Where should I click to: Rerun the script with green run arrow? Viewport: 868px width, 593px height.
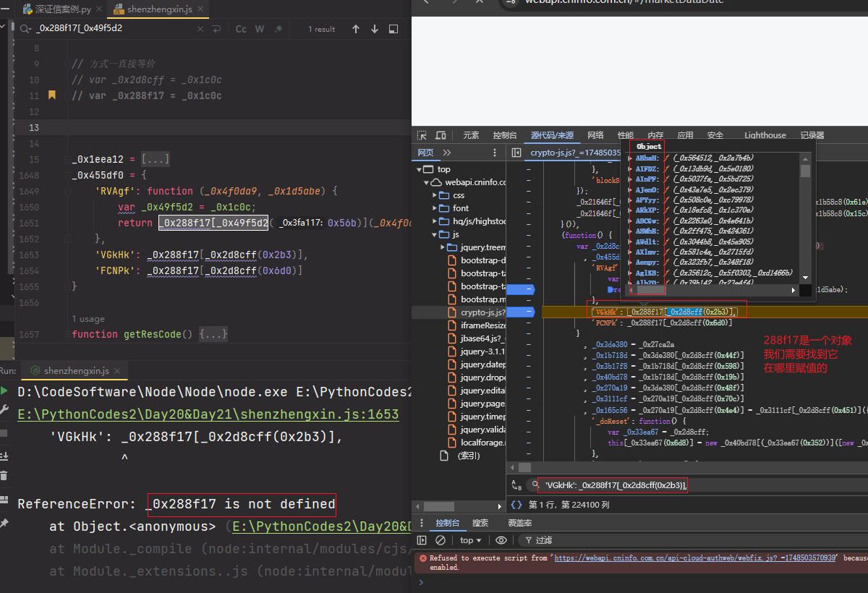tap(5, 391)
